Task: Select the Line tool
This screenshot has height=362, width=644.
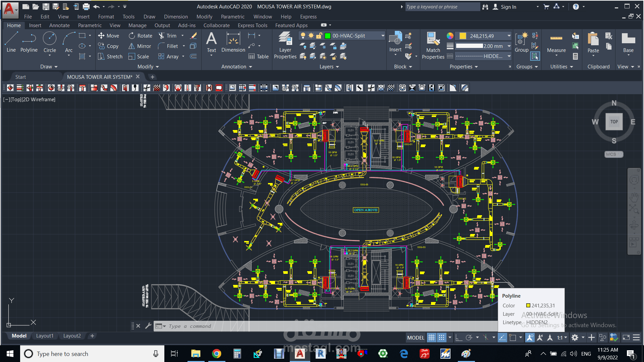Action: tap(11, 42)
